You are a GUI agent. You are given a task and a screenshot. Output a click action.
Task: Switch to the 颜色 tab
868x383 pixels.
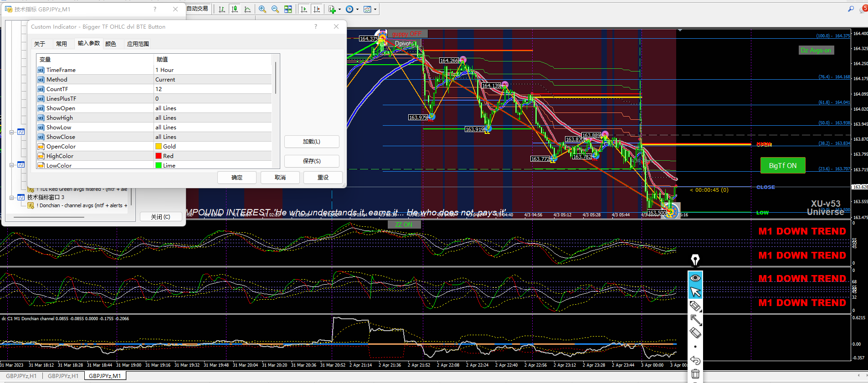111,44
